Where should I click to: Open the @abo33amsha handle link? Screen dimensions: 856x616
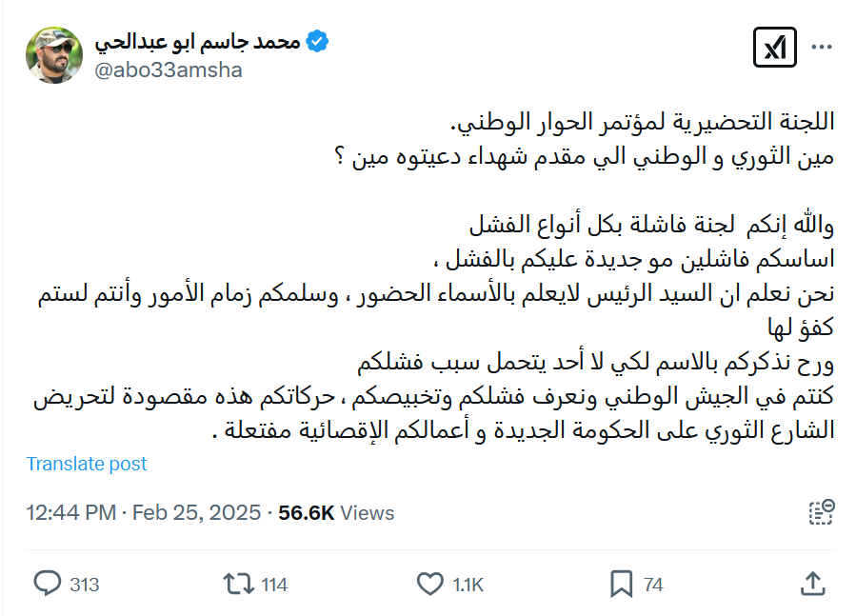click(169, 70)
